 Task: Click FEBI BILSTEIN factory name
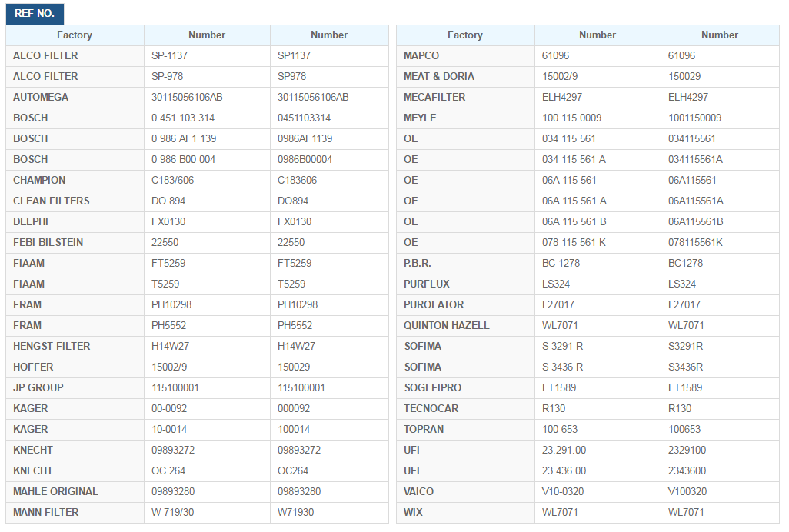coord(48,242)
